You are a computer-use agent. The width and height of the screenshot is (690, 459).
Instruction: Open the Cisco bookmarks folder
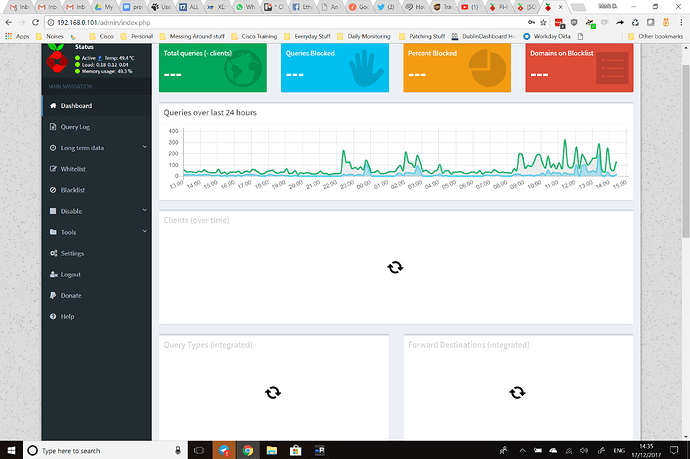(102, 37)
